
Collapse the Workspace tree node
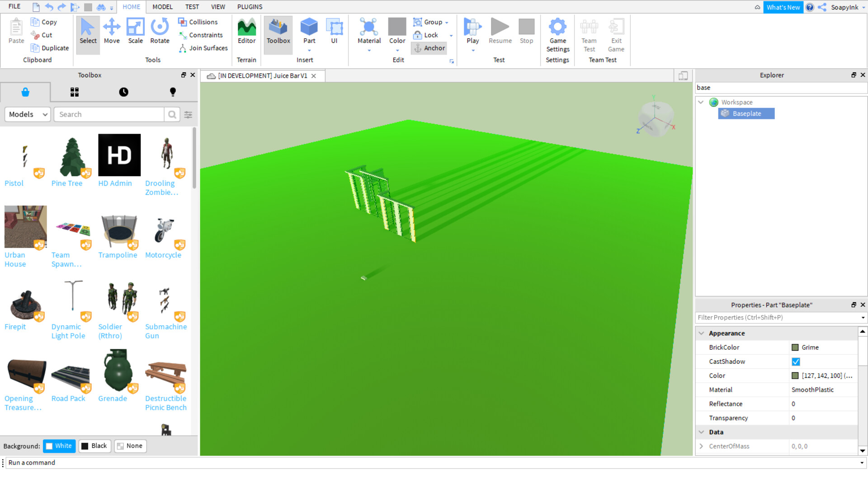coord(701,102)
